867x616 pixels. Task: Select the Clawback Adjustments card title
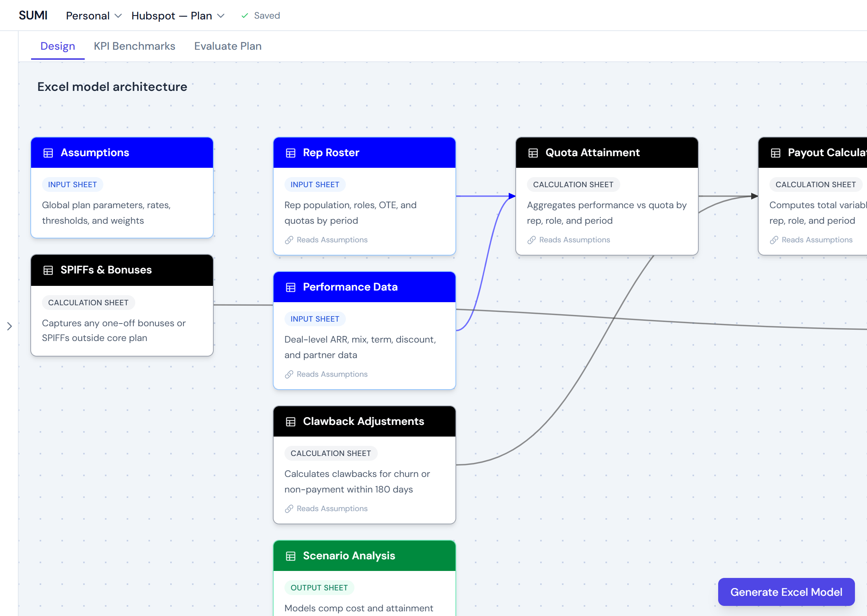click(363, 421)
